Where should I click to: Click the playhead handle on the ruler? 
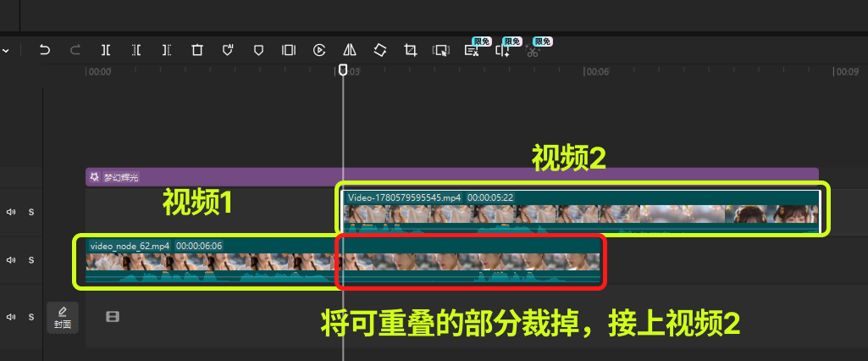tap(343, 69)
